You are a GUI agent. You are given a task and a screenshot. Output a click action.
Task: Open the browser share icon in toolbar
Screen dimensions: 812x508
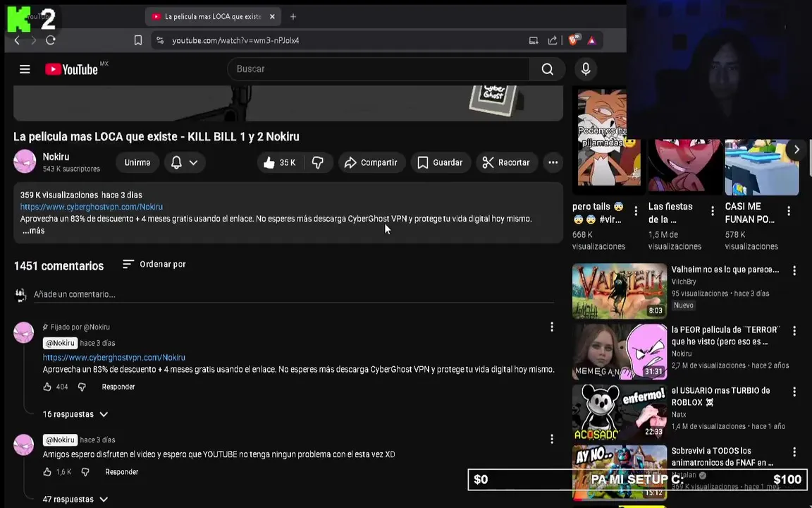coord(553,40)
